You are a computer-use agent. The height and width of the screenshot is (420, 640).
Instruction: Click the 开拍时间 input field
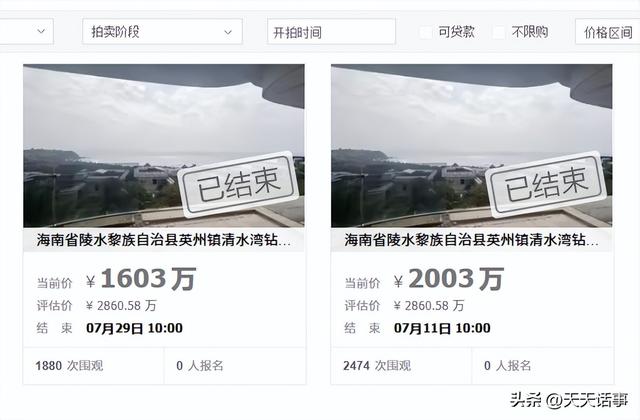pyautogui.click(x=331, y=31)
